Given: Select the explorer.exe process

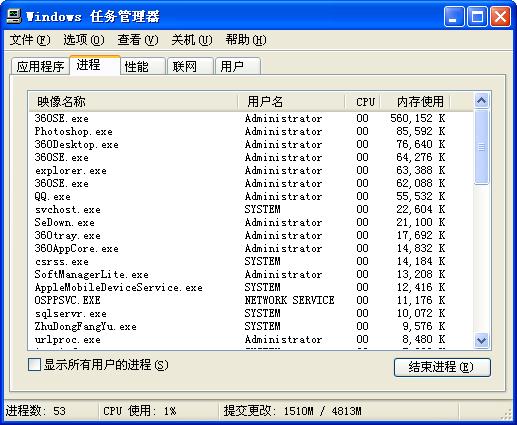Looking at the screenshot, I should pos(251,170).
